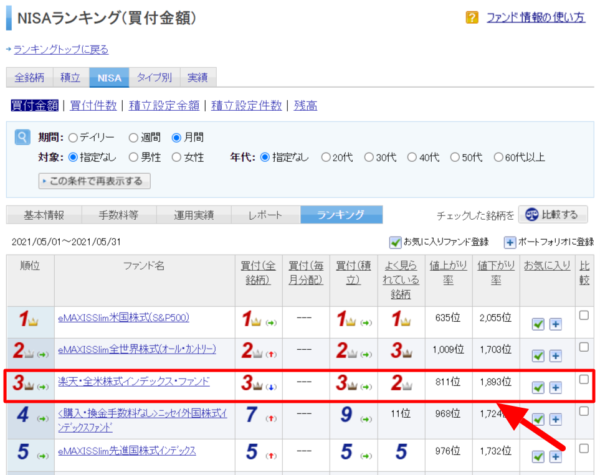The width and height of the screenshot is (600, 475).
Task: Favorite ニッセイ外国株式 fund checkmark icon
Action: [x=538, y=420]
